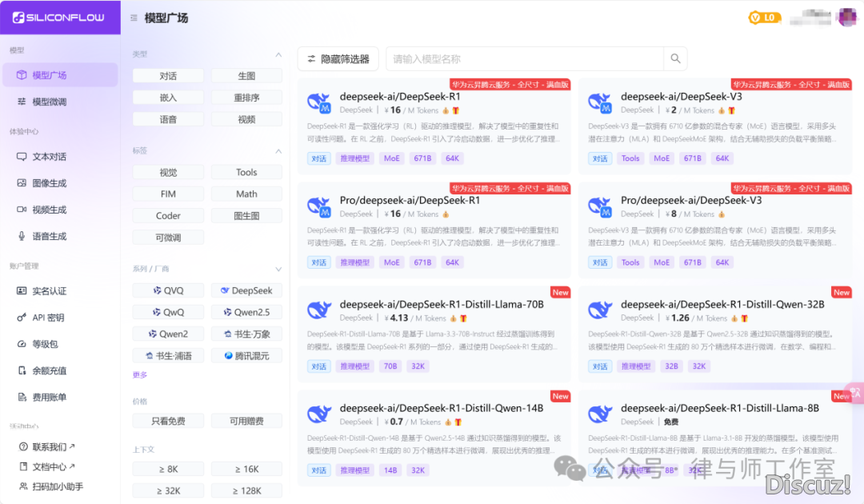The image size is (864, 504).
Task: Click the 更多 link under series filters
Action: point(140,375)
